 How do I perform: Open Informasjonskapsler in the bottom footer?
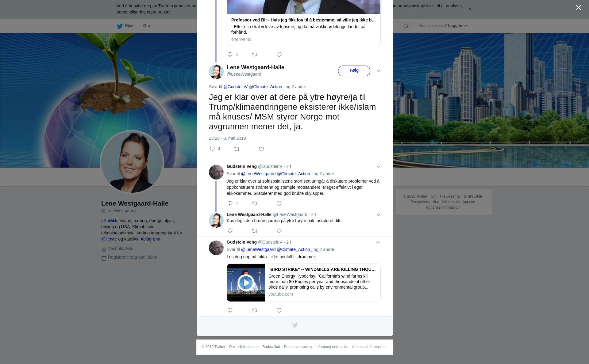pyautogui.click(x=332, y=347)
